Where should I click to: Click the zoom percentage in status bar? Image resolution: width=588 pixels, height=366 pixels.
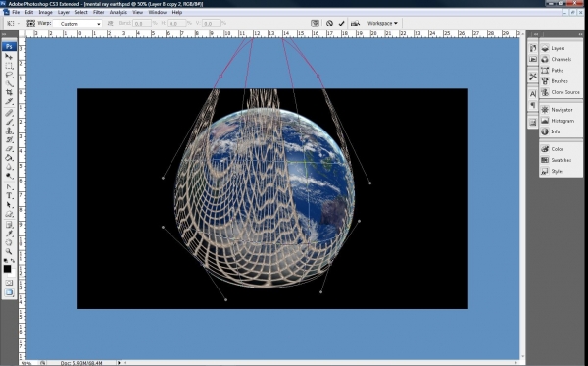25,363
